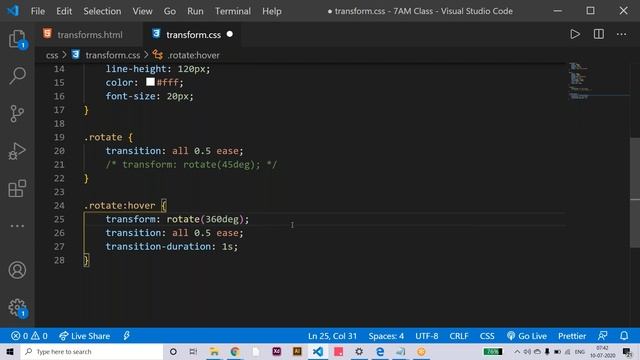Open Chrome from the taskbar
640x360 pixels.
[x=235, y=351]
